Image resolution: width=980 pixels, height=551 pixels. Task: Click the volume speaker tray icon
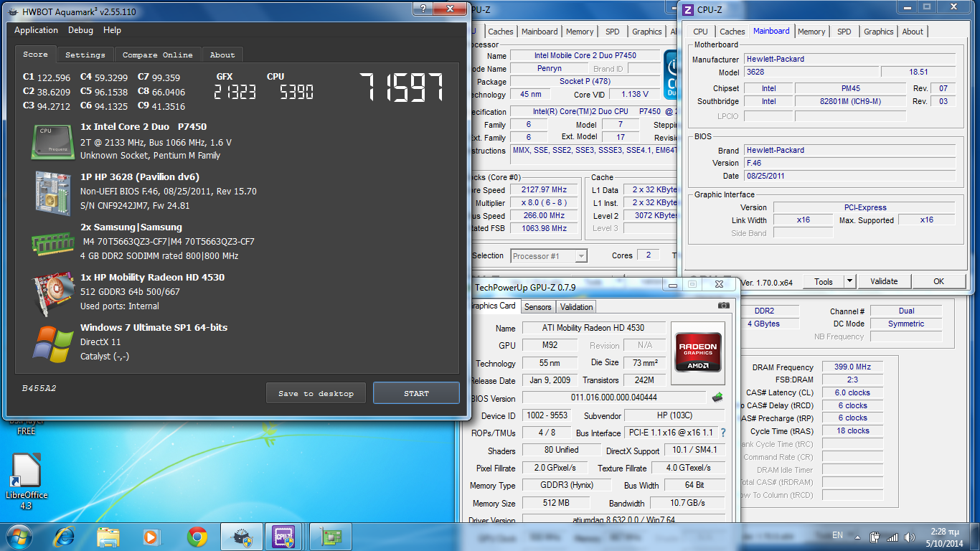pos(910,537)
